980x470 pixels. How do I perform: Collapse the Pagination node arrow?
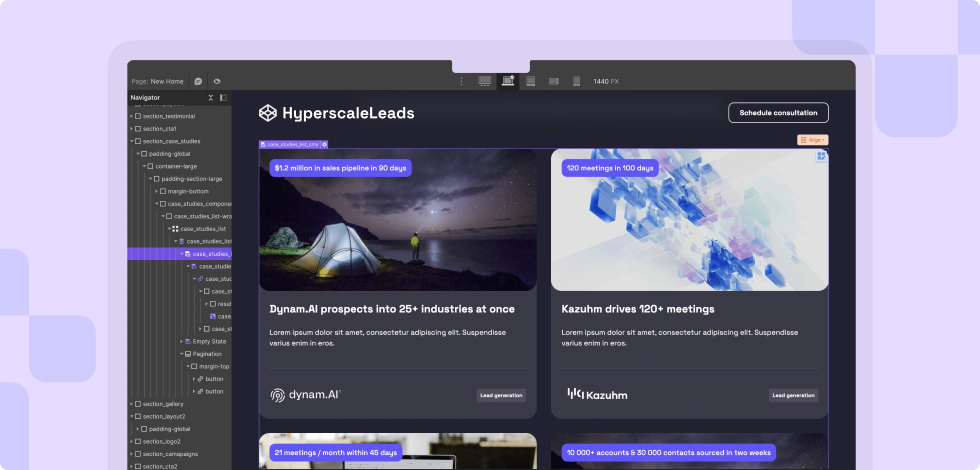181,354
